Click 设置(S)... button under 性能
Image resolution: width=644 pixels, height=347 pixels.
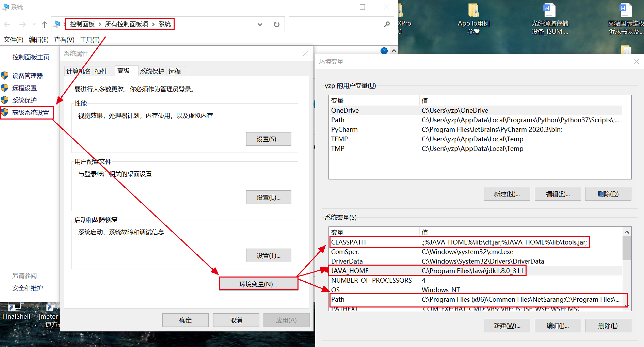(269, 139)
